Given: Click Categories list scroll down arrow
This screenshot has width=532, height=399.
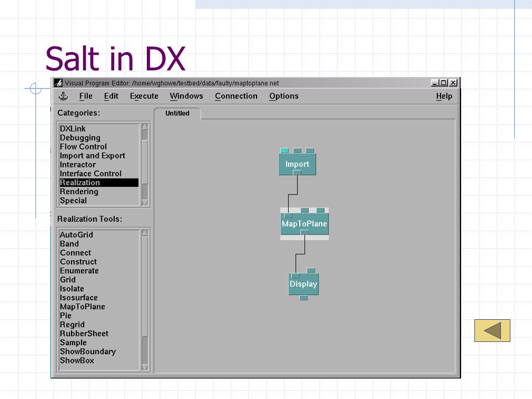Looking at the screenshot, I should (x=145, y=203).
